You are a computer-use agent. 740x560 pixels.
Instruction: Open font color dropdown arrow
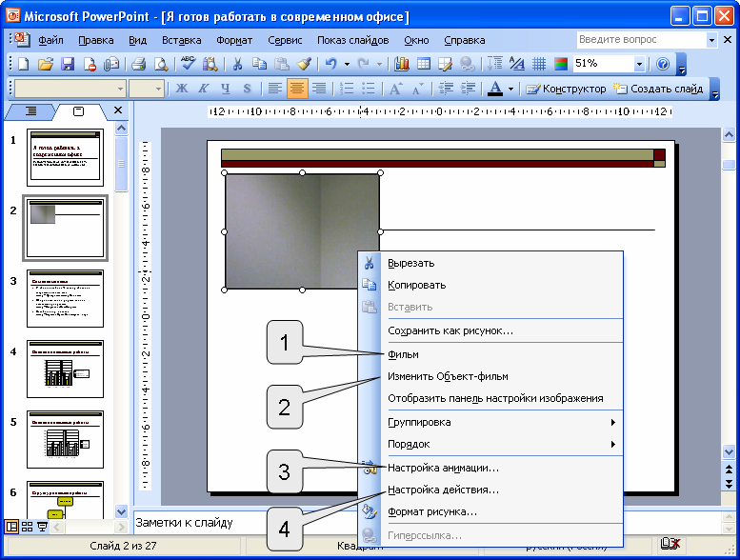[x=510, y=89]
